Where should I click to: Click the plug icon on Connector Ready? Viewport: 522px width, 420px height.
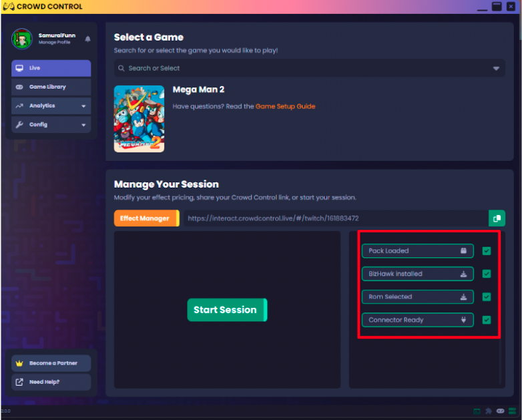[463, 320]
